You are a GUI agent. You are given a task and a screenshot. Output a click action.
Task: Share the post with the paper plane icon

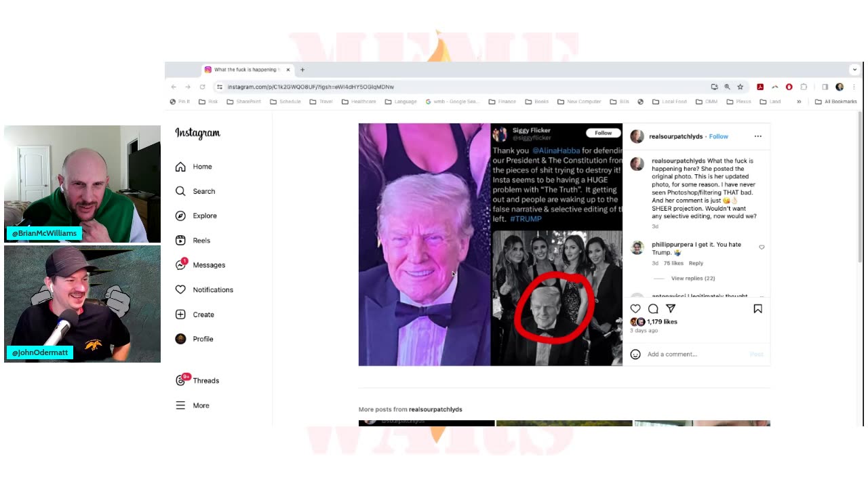pyautogui.click(x=671, y=308)
